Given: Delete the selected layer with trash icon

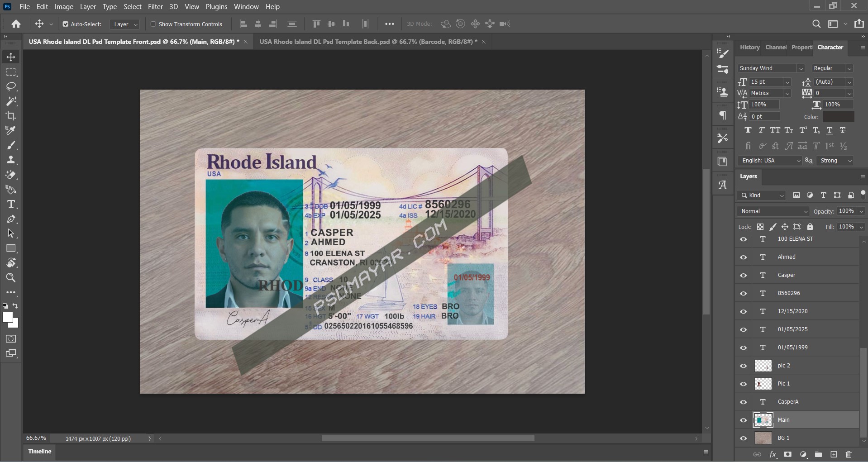Looking at the screenshot, I should 849,454.
